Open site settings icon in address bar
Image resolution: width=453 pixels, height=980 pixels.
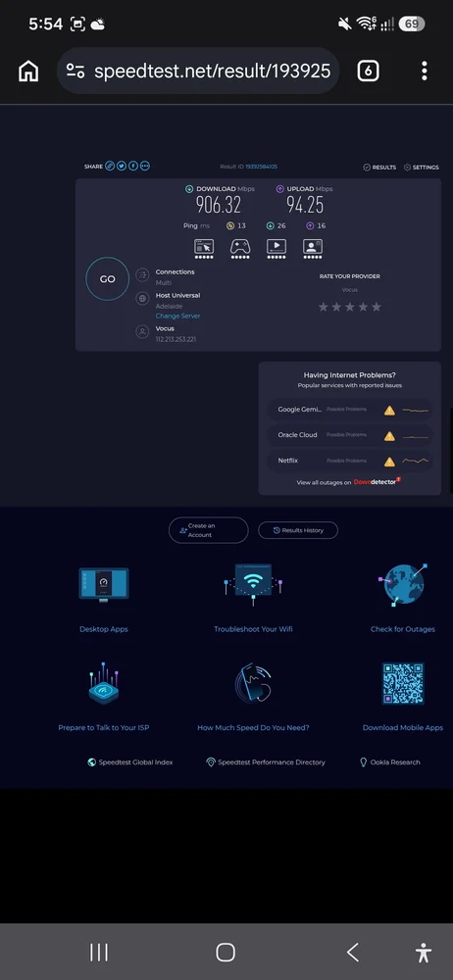[x=75, y=72]
